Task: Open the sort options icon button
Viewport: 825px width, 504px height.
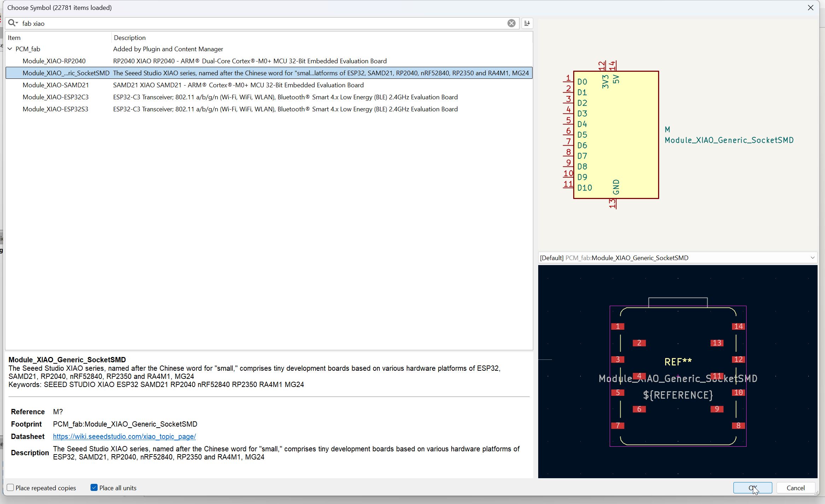Action: pyautogui.click(x=527, y=23)
